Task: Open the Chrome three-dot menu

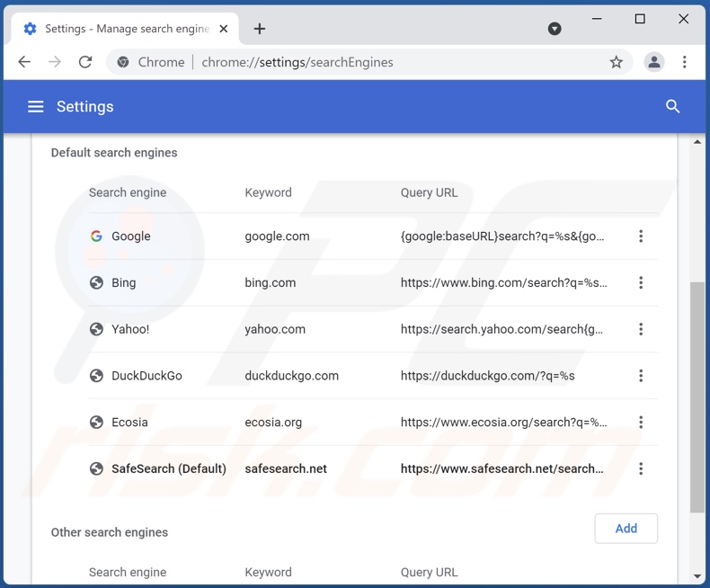Action: coord(684,62)
